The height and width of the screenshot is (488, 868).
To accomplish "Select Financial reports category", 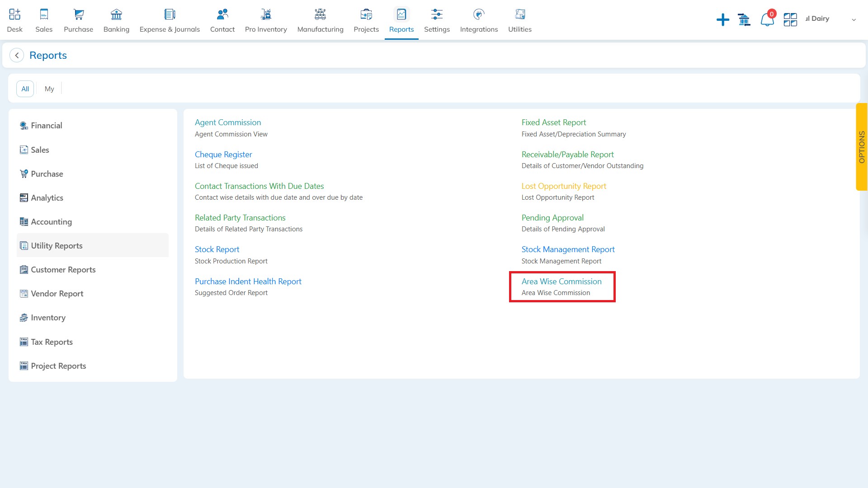I will pos(92,126).
